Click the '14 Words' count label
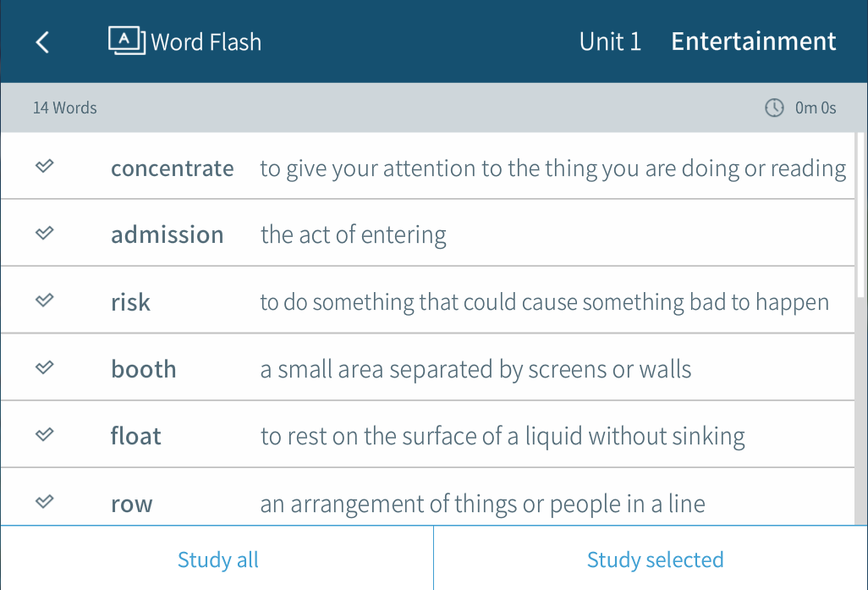868x590 pixels. tap(65, 108)
